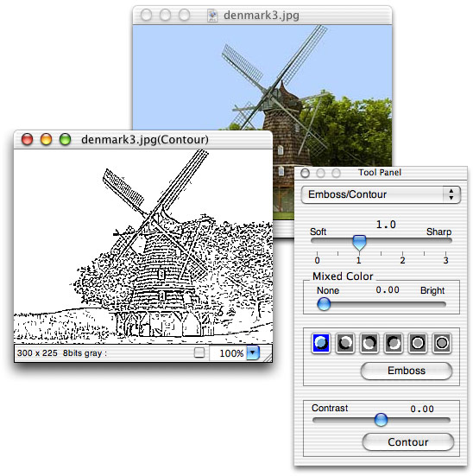The image size is (473, 476).
Task: Select the first emboss light direction icon
Action: (321, 343)
